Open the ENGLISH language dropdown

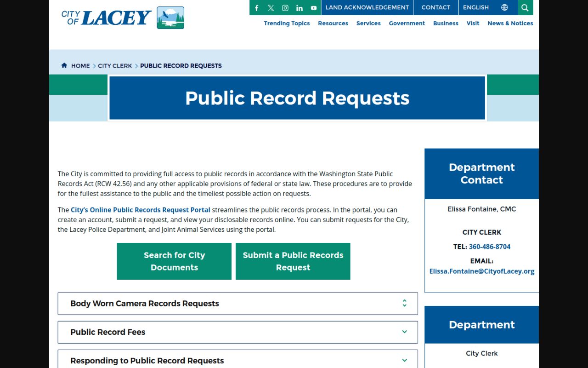point(476,7)
